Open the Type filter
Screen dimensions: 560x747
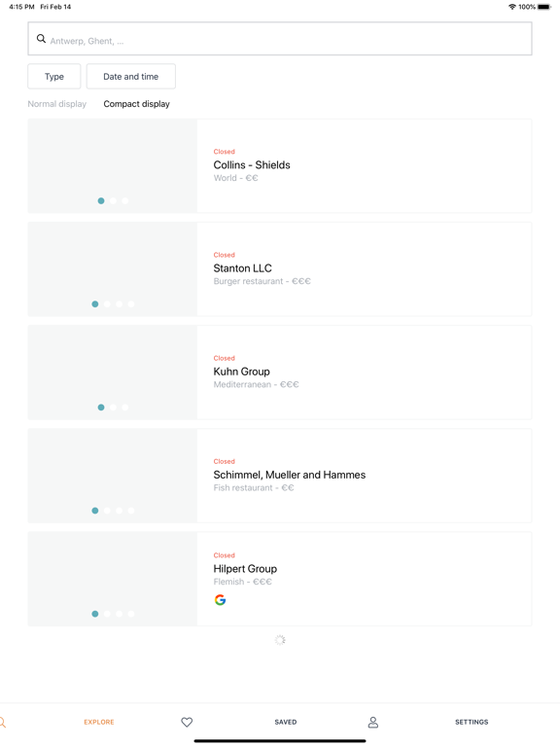point(54,76)
